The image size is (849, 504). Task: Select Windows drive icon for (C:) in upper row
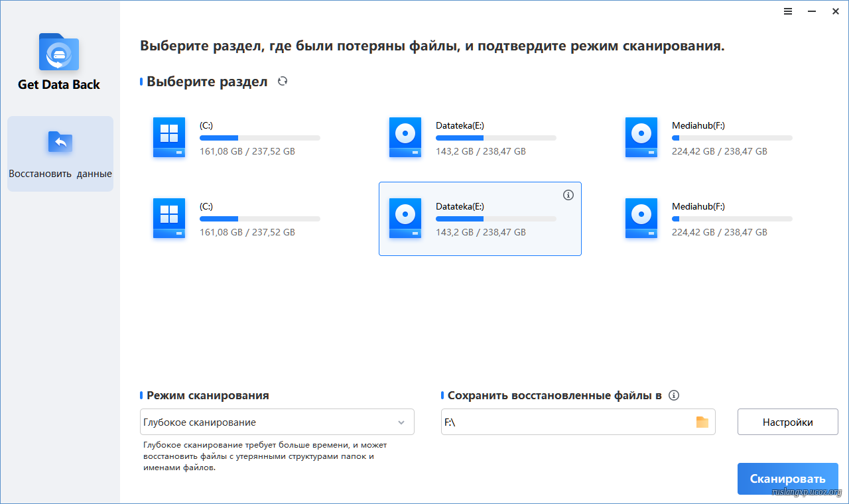(x=169, y=137)
